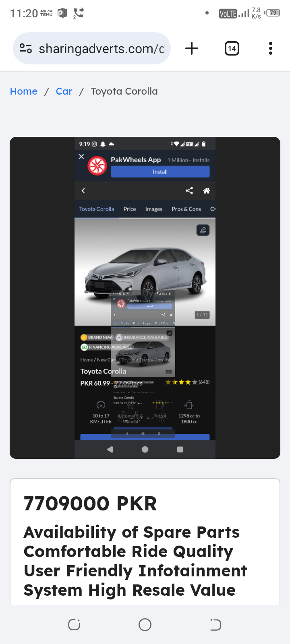Tap the 1 / 11 image counter
The height and width of the screenshot is (644, 290).
click(202, 315)
